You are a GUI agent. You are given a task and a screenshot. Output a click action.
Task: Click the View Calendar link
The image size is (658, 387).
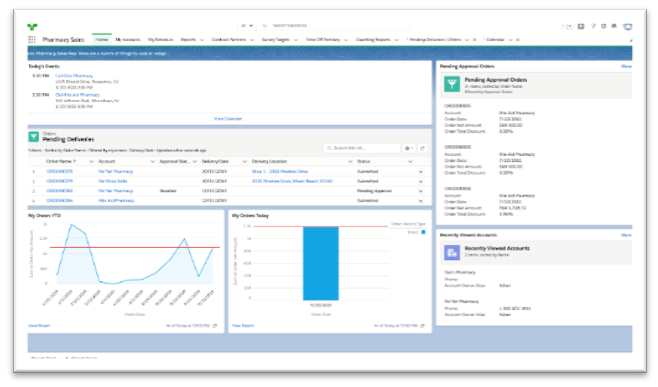tap(228, 119)
